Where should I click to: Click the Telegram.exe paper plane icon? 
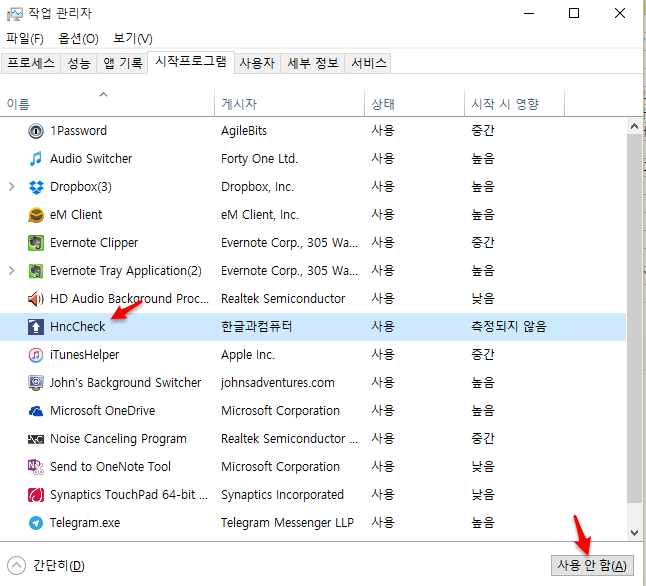(x=36, y=523)
